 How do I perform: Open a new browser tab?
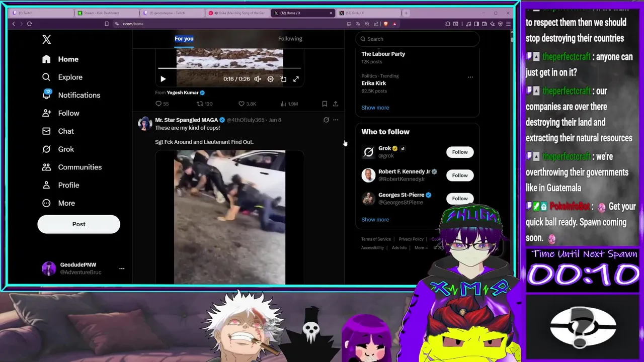[407, 13]
